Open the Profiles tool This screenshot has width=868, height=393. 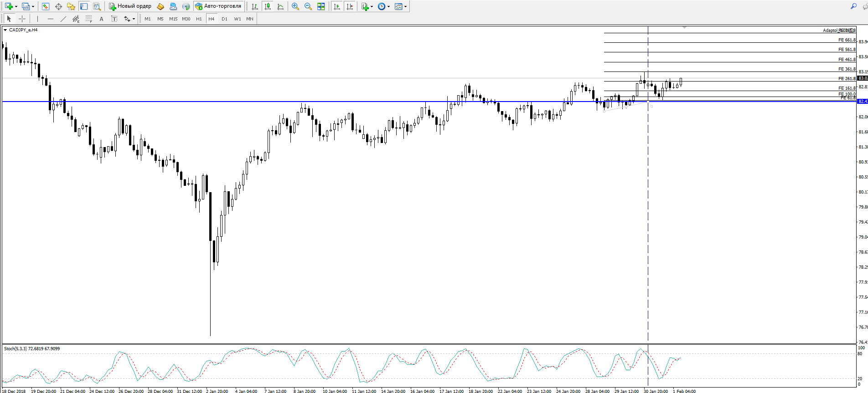tap(26, 6)
